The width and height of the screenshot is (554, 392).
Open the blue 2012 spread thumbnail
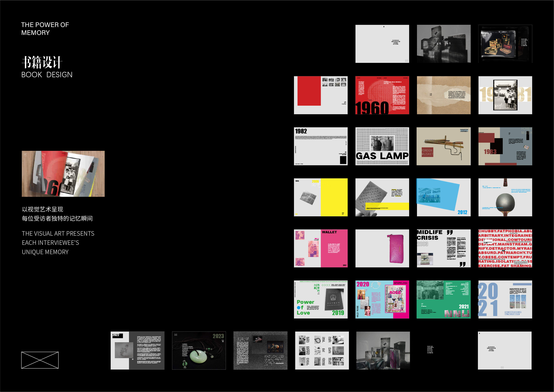point(443,197)
